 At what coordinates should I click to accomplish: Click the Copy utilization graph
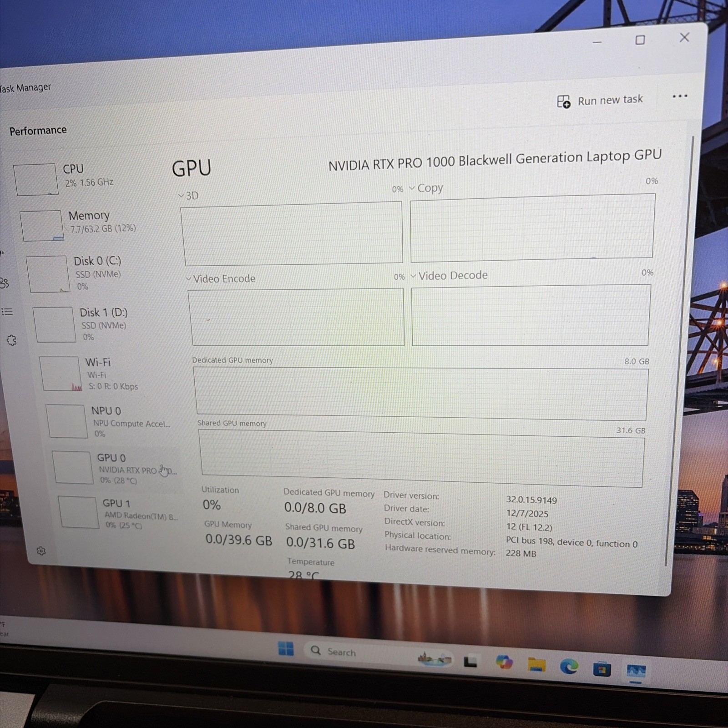[532, 227]
